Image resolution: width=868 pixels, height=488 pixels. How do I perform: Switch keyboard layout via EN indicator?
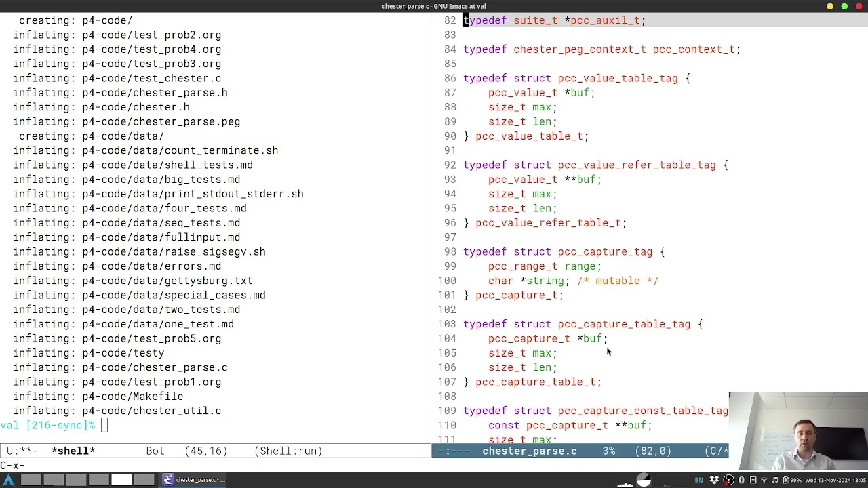[x=698, y=480]
